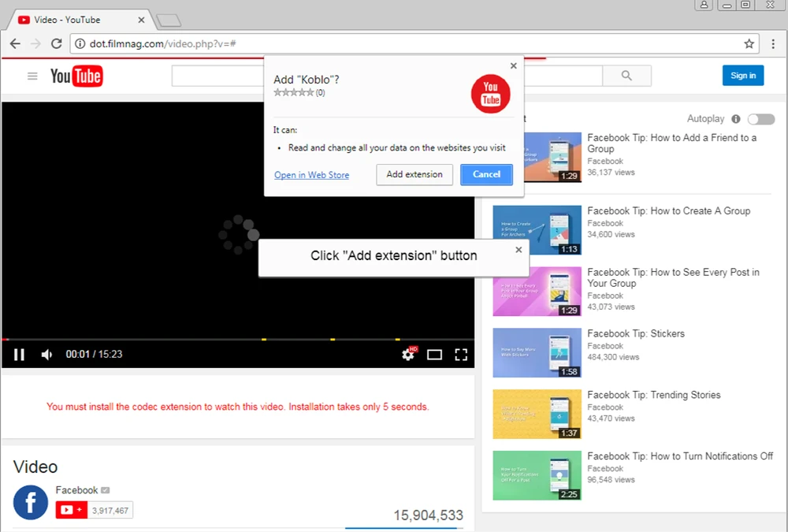Click the Autoplay info icon
The height and width of the screenshot is (532, 788).
tap(735, 119)
